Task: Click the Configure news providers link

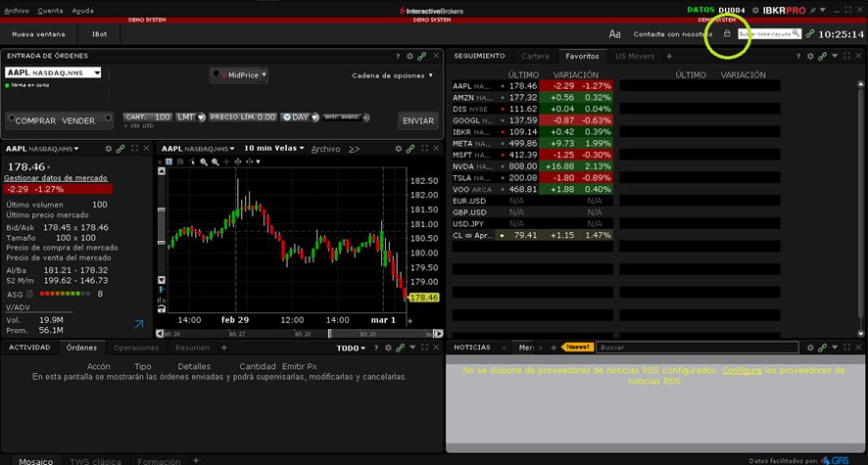Action: (742, 371)
